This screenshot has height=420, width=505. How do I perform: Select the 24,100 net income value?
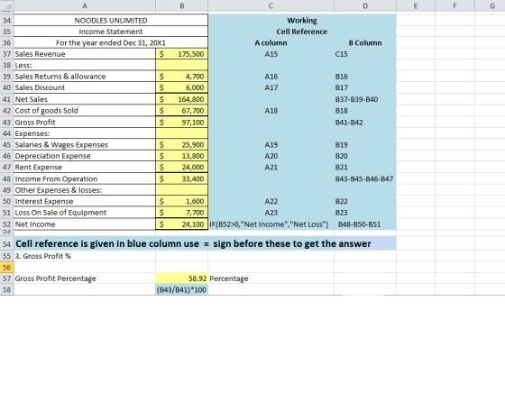pyautogui.click(x=181, y=224)
